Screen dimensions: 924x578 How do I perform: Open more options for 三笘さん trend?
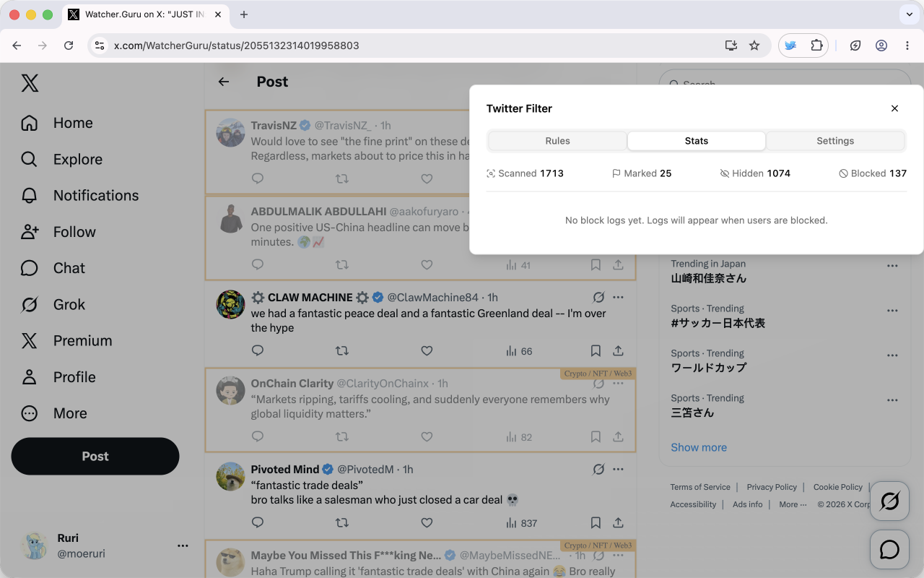coord(892,400)
